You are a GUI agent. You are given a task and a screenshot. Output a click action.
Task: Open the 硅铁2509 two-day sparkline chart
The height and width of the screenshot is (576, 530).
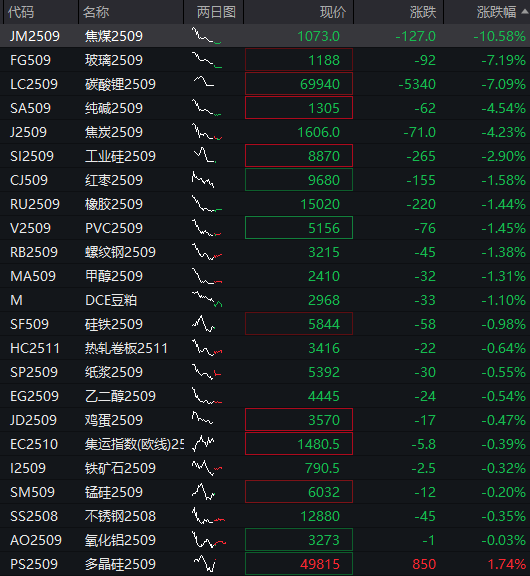pyautogui.click(x=203, y=324)
